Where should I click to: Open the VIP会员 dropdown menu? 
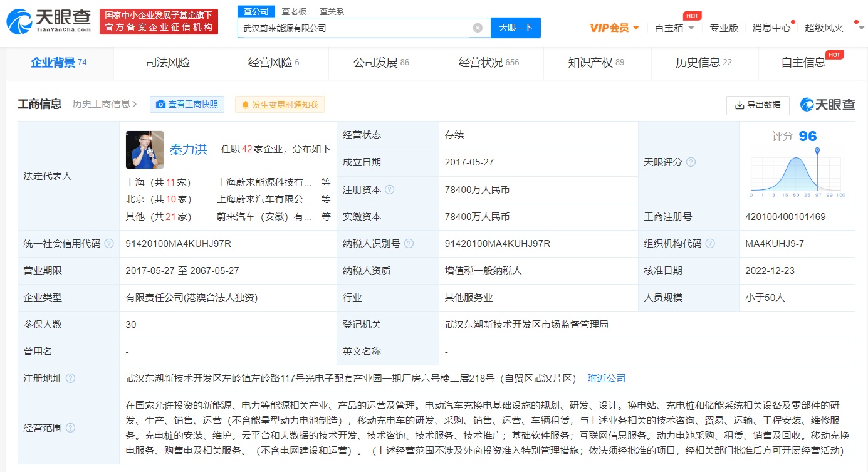click(614, 28)
